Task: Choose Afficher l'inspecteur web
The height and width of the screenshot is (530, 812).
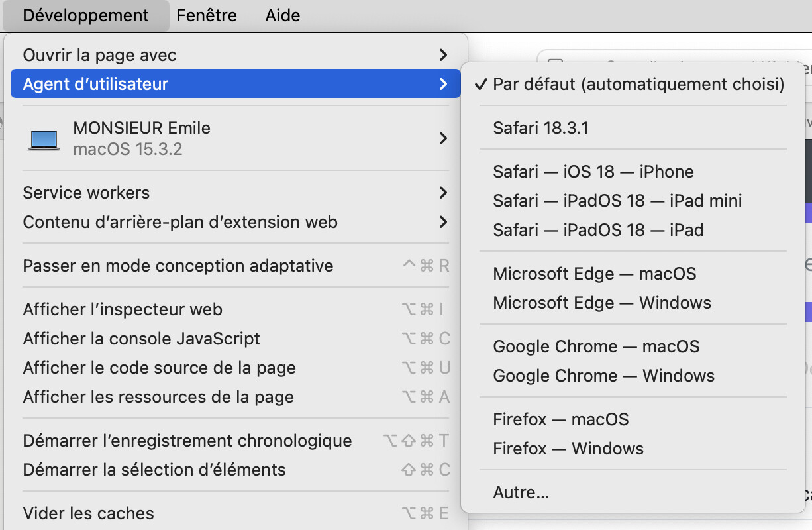Action: (x=236, y=309)
